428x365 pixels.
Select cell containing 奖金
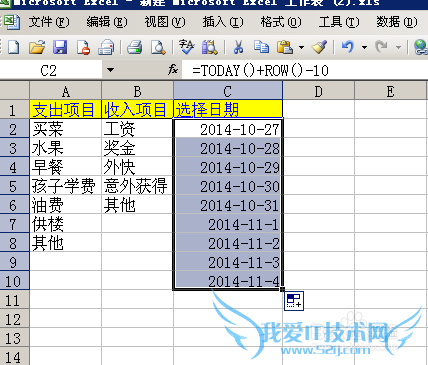tap(137, 148)
